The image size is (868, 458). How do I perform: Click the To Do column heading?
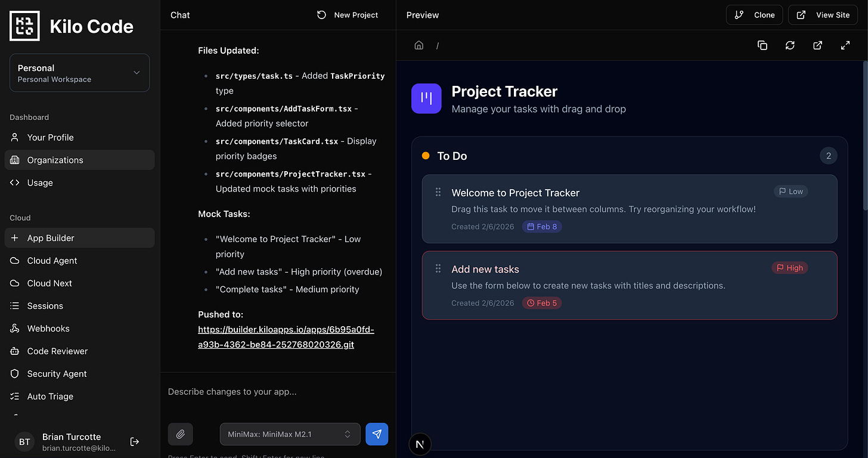click(x=452, y=156)
